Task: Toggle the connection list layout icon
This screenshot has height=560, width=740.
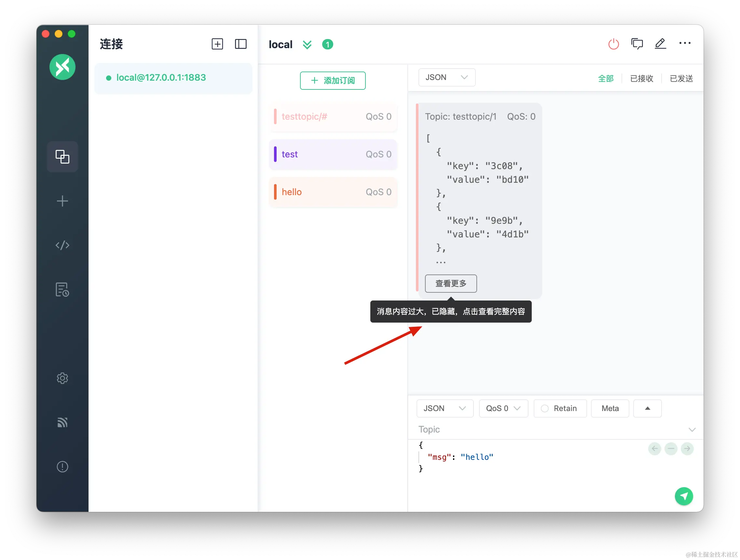Action: [241, 44]
